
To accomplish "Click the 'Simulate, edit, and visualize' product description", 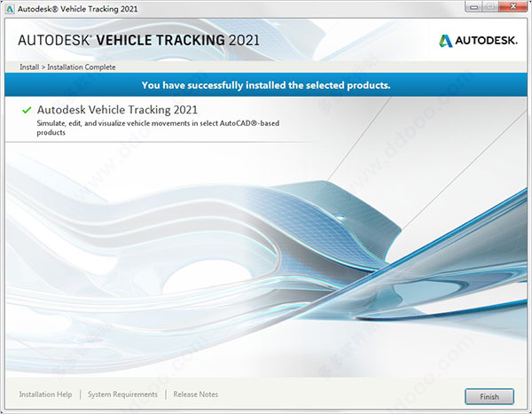I will [x=158, y=128].
